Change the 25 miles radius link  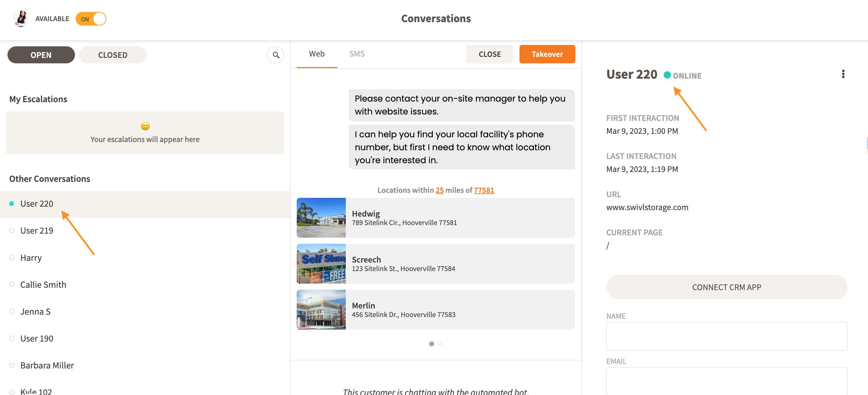(x=439, y=190)
